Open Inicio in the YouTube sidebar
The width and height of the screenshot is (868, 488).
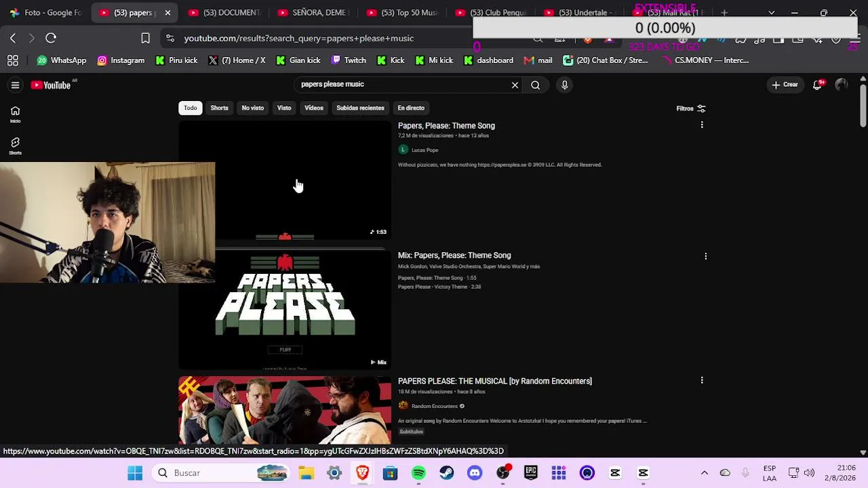coord(15,115)
